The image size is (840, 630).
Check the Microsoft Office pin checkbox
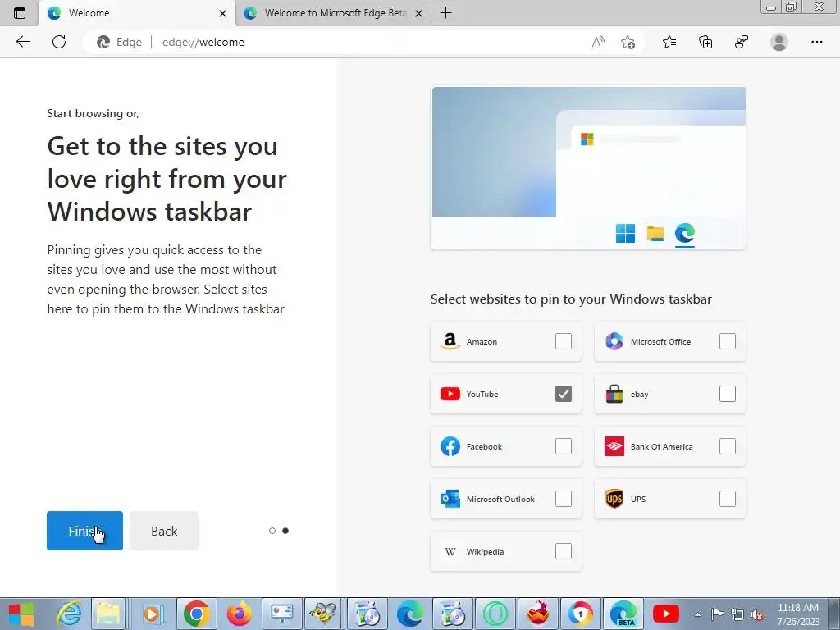pyautogui.click(x=727, y=341)
